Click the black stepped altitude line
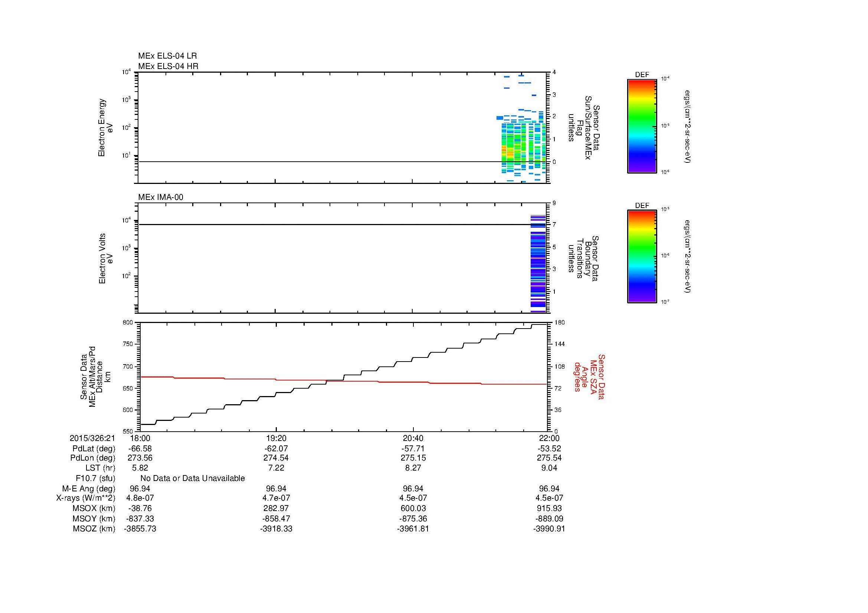868x613 pixels. (x=343, y=374)
